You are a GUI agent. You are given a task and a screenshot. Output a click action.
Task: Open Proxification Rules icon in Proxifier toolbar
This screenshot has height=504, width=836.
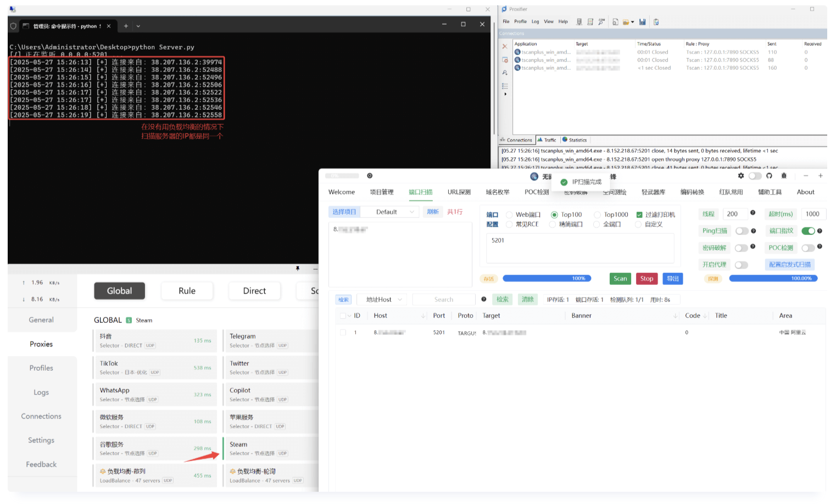pyautogui.click(x=590, y=22)
